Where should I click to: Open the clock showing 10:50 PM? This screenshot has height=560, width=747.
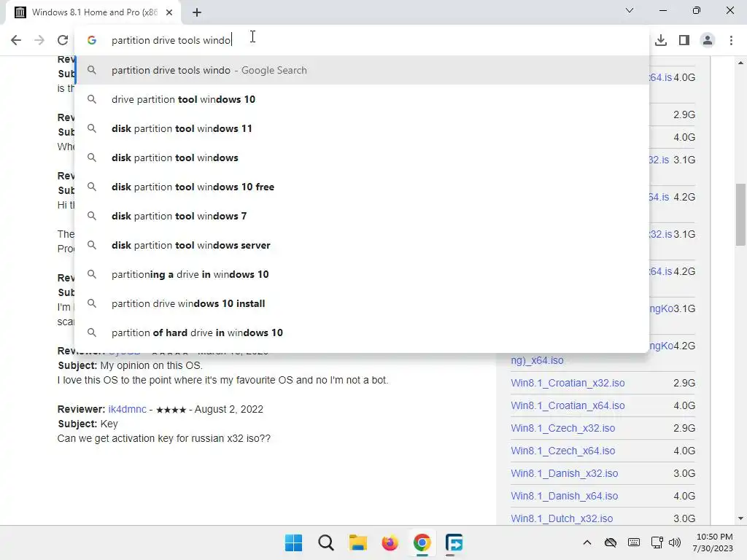coord(713,542)
